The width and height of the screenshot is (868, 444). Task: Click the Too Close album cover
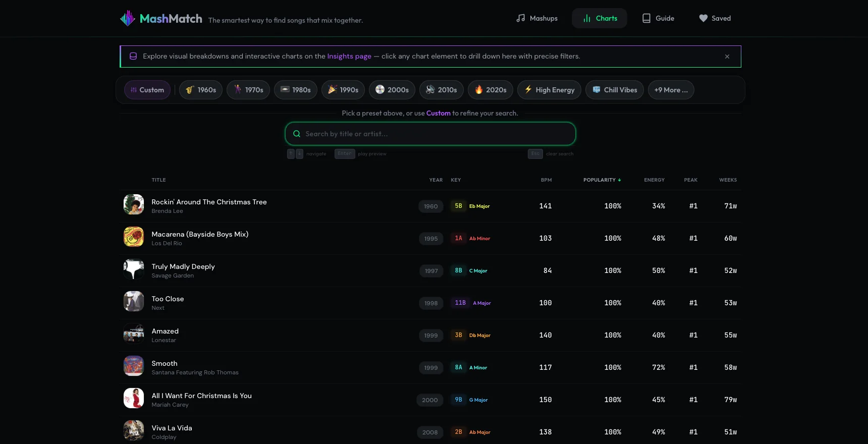coord(134,301)
